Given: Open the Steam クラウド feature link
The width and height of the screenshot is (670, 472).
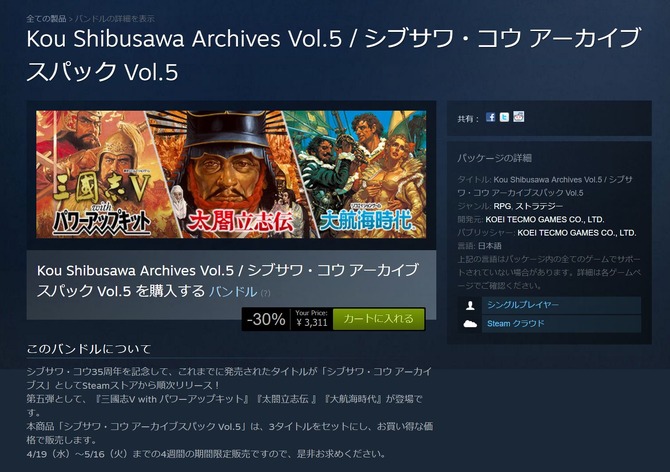Looking at the screenshot, I should click(x=516, y=324).
